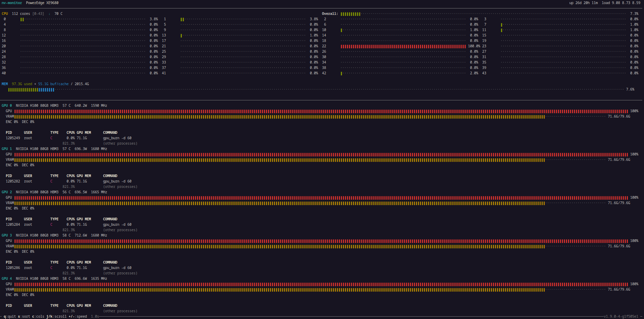The image size is (644, 319).
Task: Click the GPU 0 clock '1590 MHz'
Action: [99, 106]
